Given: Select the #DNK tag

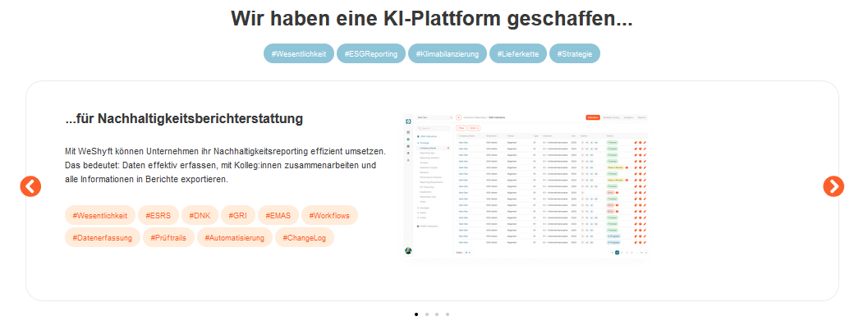Looking at the screenshot, I should [x=200, y=215].
